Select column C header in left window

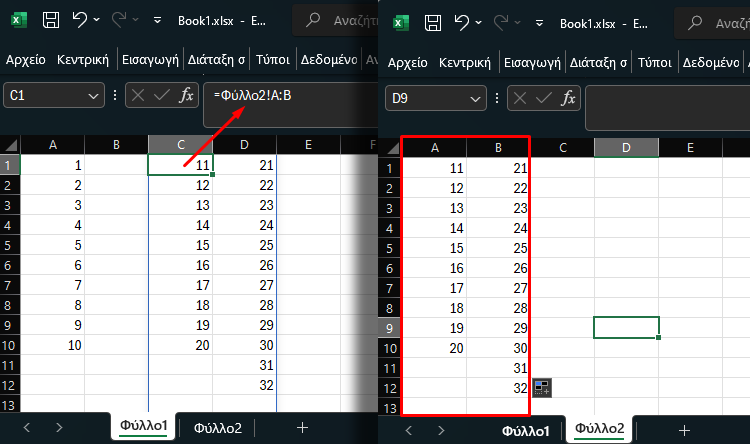click(180, 144)
